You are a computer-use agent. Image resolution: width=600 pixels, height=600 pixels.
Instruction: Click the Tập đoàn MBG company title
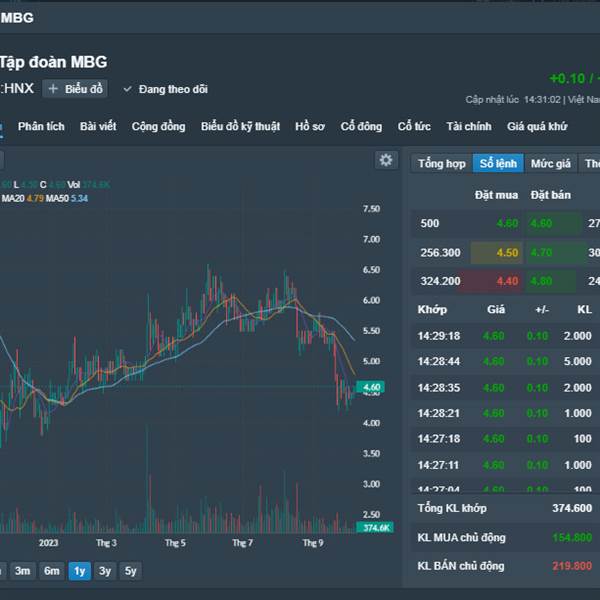coord(54,62)
